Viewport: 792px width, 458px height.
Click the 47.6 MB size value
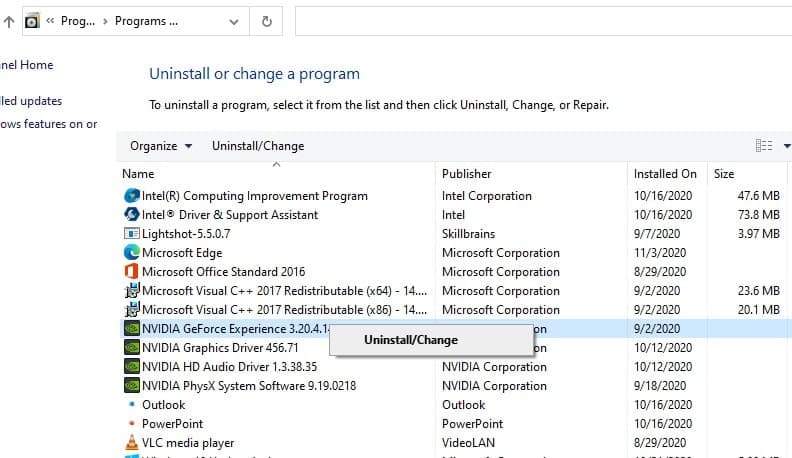(x=759, y=196)
